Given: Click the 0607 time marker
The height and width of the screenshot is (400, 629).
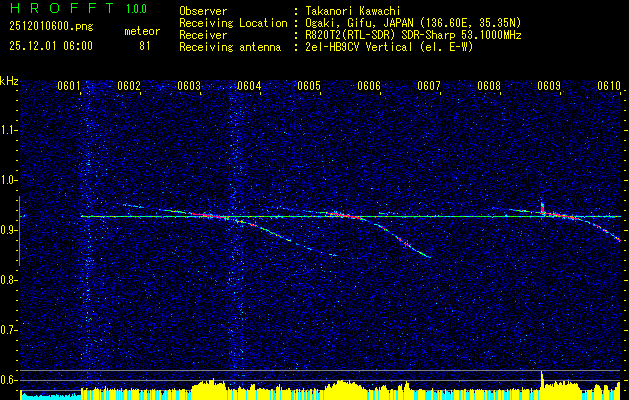Looking at the screenshot, I should click(429, 86).
